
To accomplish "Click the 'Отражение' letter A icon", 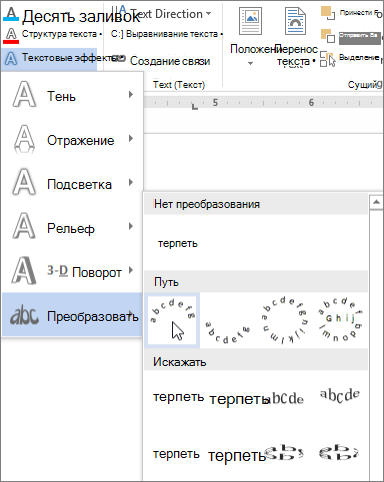I will [24, 139].
